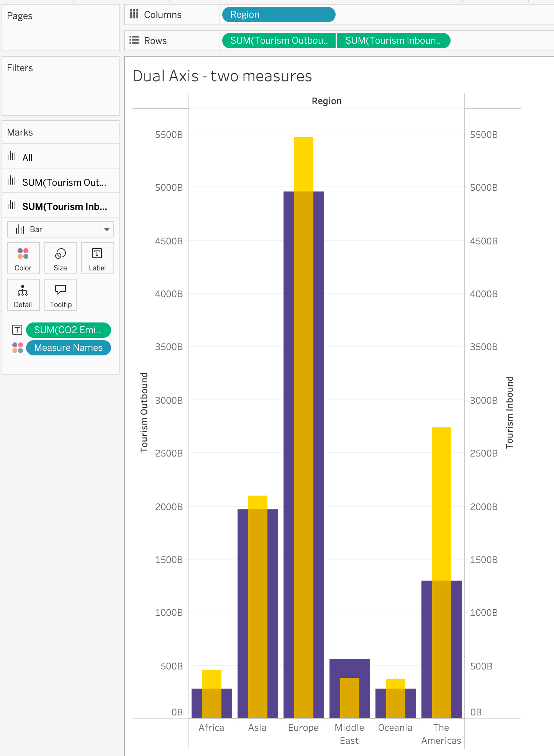Viewport: 554px width, 756px height.
Task: Open the Label mark card
Action: (97, 258)
